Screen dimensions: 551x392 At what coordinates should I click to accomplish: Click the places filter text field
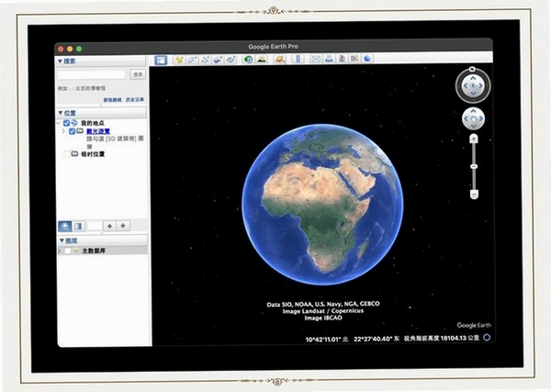click(x=95, y=226)
